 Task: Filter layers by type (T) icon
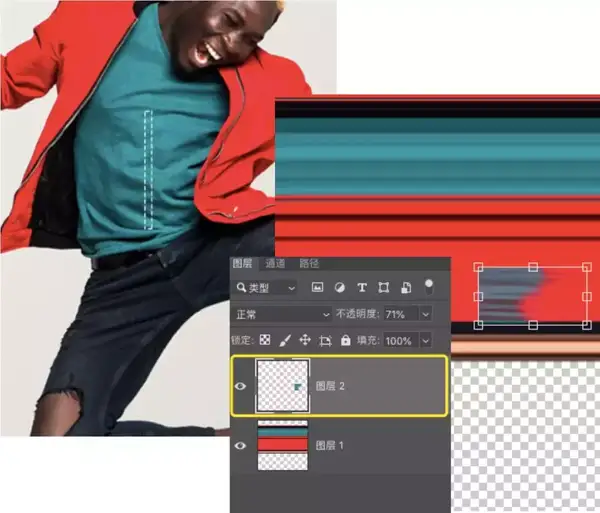(x=362, y=288)
